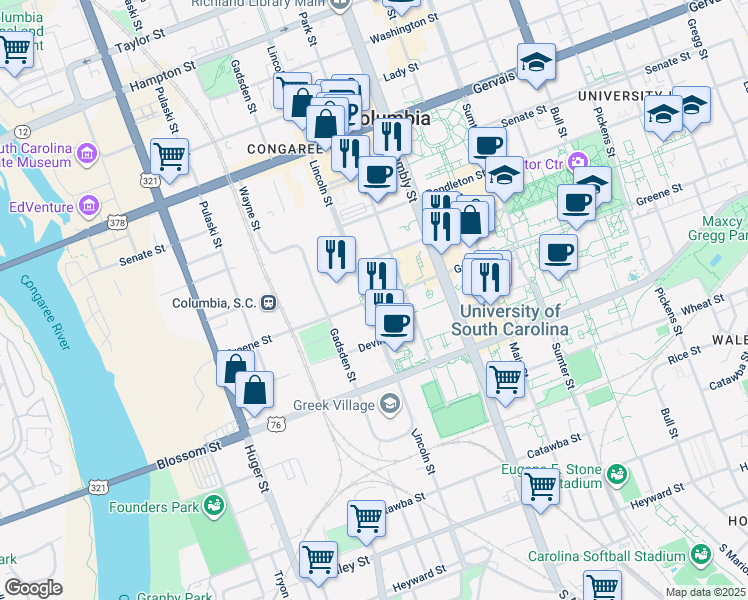The width and height of the screenshot is (748, 600).
Task: Open the Google logo link
Action: click(33, 588)
